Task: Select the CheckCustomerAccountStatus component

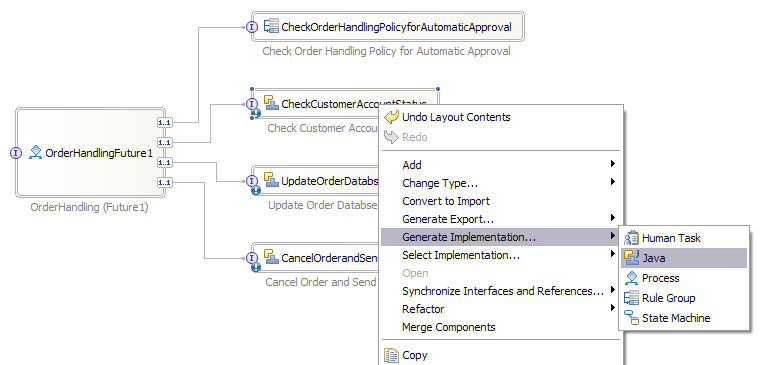Action: pyautogui.click(x=345, y=104)
